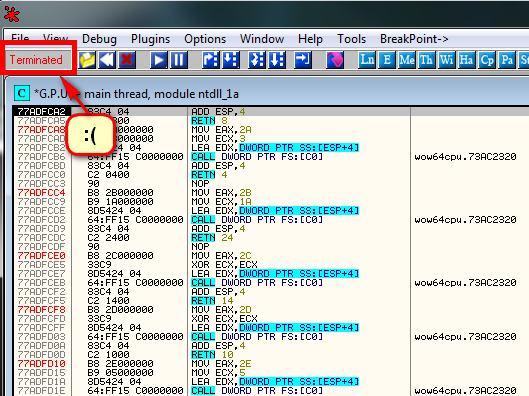The image size is (529, 396).
Task: Restart program with the rewind icon
Action: (107, 60)
